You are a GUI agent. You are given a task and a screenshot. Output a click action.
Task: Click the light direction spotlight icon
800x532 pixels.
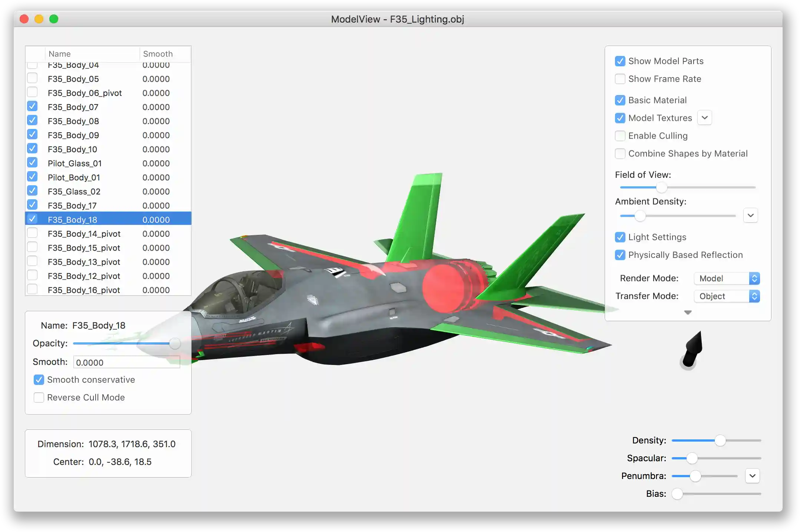pos(692,350)
